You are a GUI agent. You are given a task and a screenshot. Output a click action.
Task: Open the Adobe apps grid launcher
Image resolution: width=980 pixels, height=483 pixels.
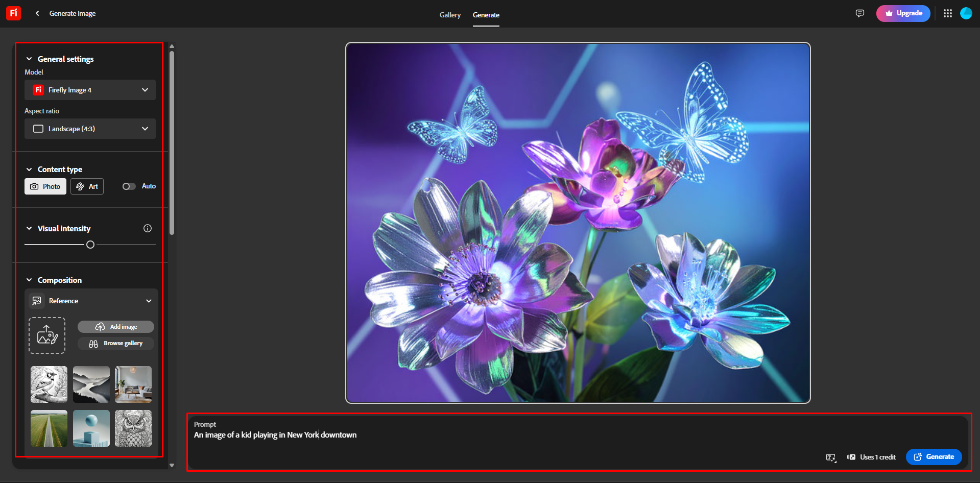[x=947, y=13]
